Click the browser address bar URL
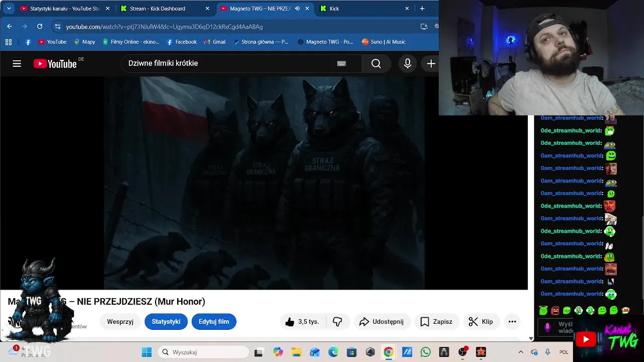Image resolution: width=644 pixels, height=362 pixels. (x=165, y=27)
